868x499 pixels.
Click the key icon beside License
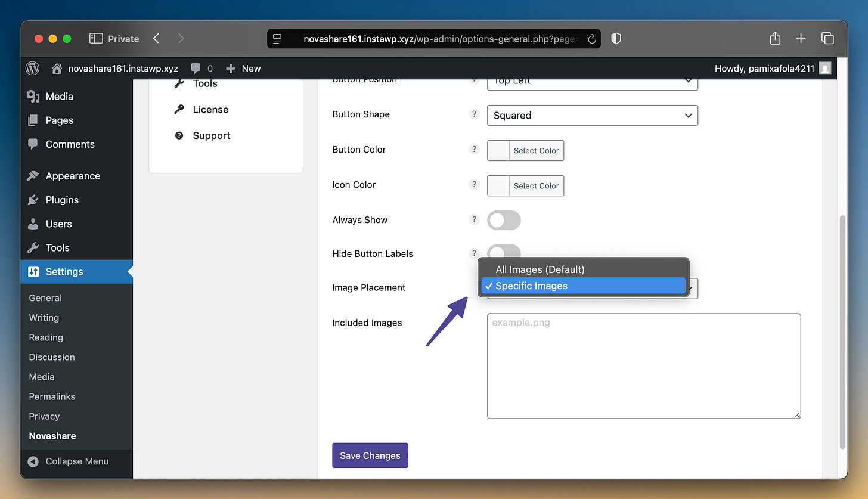coord(179,109)
